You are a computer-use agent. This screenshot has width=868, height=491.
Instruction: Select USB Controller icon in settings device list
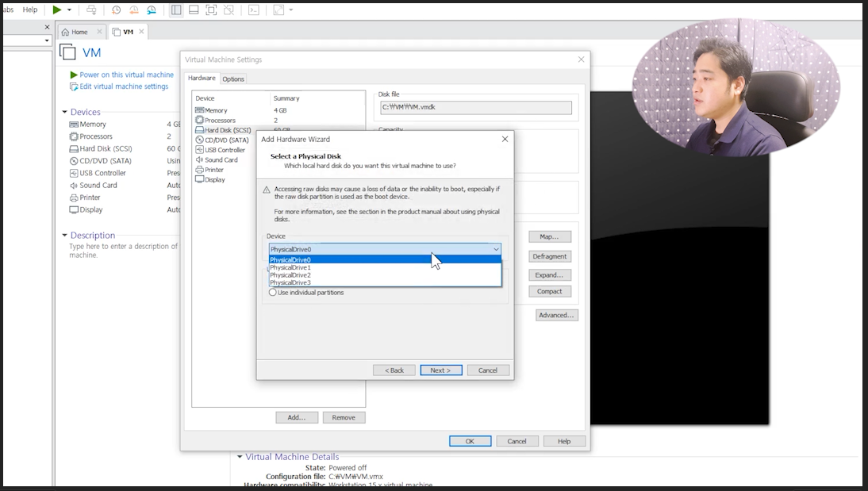pos(199,150)
